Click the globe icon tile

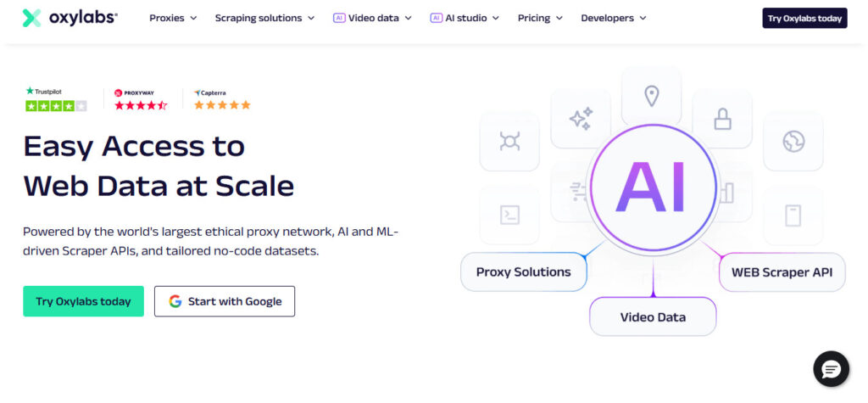[x=793, y=142]
